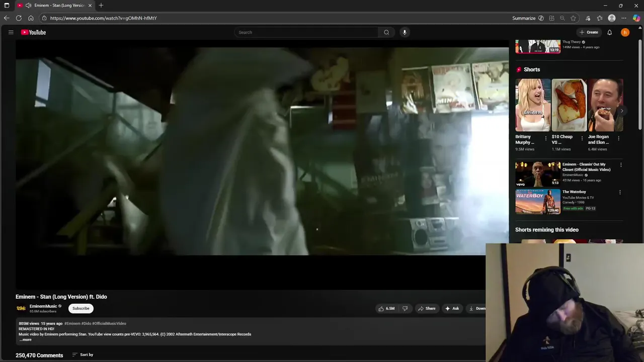
Task: Open Copilot sidebar icon
Action: [636, 18]
